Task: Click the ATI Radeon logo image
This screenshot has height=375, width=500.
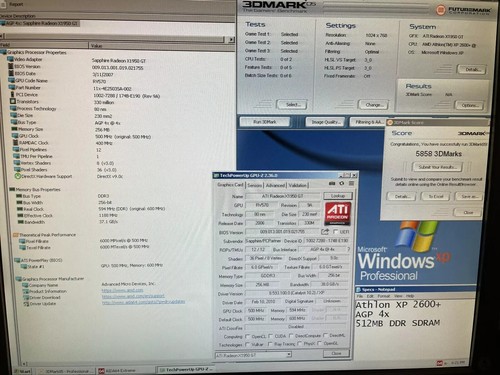Action: tap(338, 214)
